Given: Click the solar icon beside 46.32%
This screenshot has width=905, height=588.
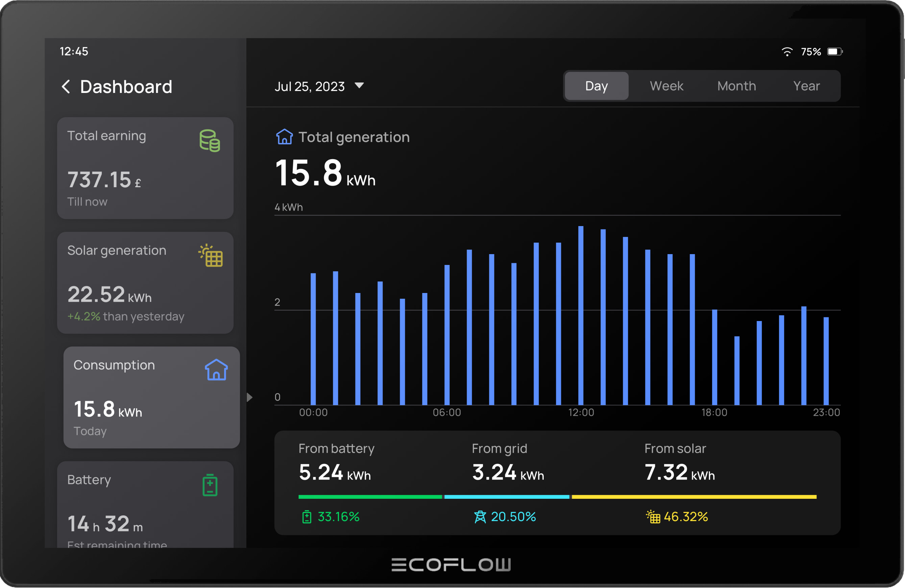Looking at the screenshot, I should coord(653,517).
